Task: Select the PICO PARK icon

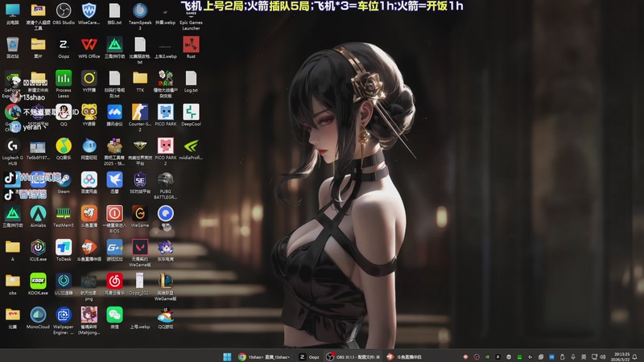Action: tap(166, 112)
